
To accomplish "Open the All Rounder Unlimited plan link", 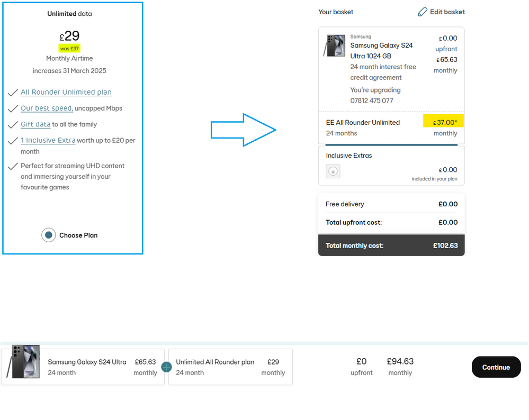I will (x=66, y=92).
